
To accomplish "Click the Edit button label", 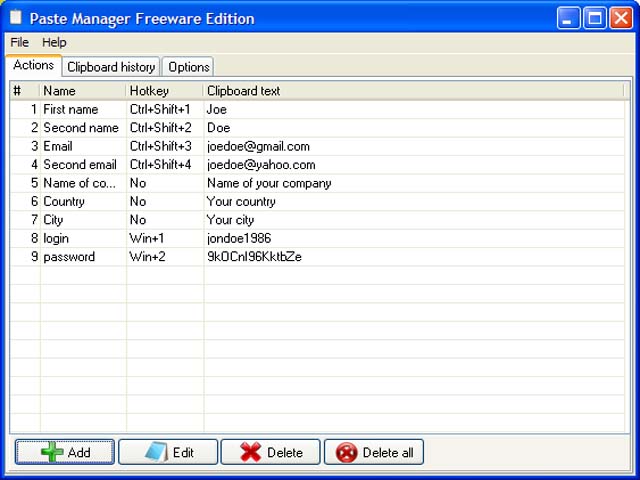I will click(183, 452).
